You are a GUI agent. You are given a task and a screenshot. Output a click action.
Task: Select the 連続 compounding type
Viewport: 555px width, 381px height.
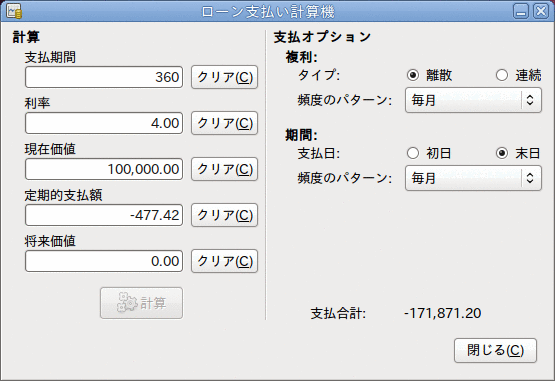pos(502,75)
